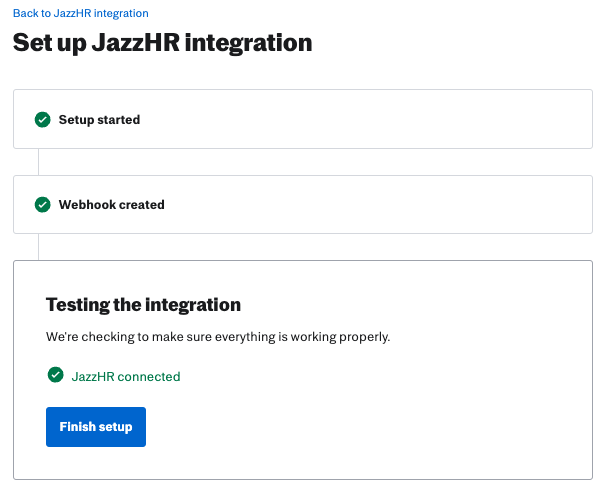Click connector line below Setup started card
This screenshot has width=607, height=495.
(38, 162)
